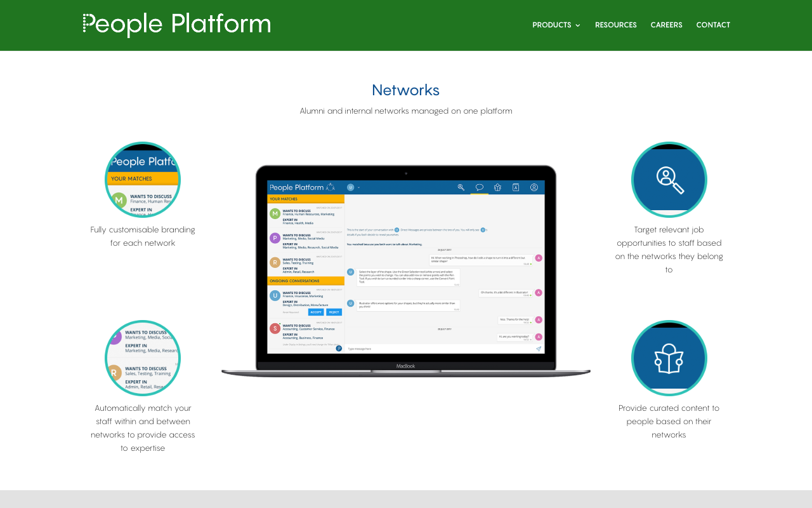812x508 pixels.
Task: Navigate to the Contact page
Action: [713, 25]
